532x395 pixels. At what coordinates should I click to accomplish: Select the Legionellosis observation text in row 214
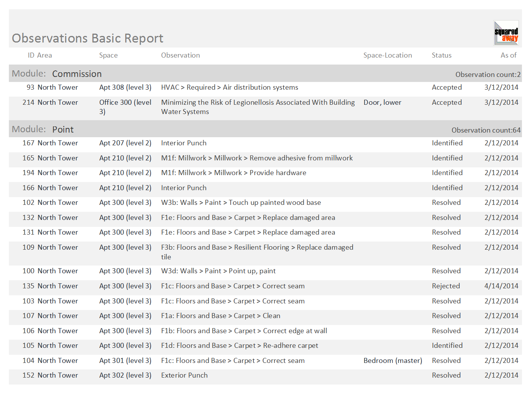(x=258, y=107)
